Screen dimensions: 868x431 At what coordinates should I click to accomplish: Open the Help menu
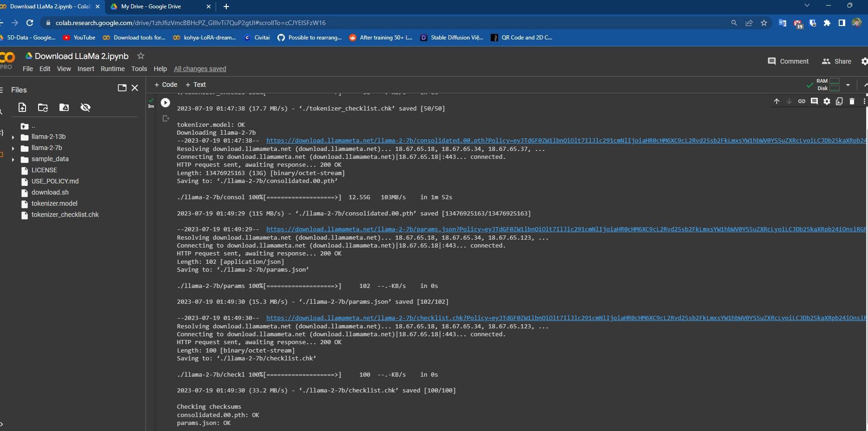(160, 69)
